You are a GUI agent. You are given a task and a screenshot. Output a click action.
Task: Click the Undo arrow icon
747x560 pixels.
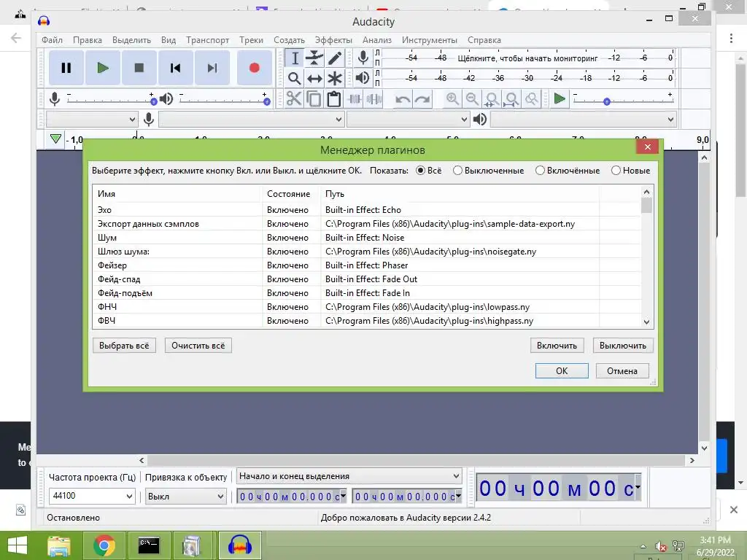403,99
